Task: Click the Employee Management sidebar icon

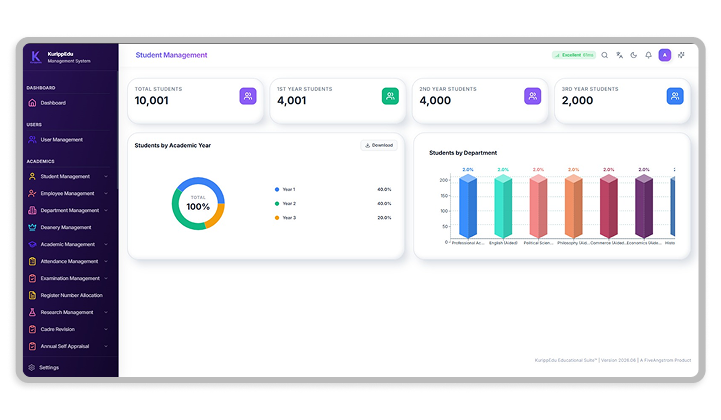Action: (32, 193)
